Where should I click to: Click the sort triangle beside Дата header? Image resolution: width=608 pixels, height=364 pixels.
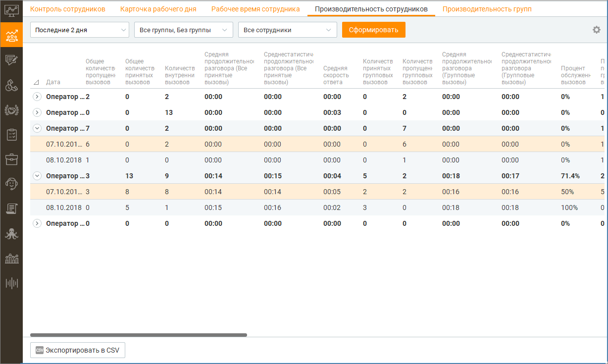click(36, 82)
